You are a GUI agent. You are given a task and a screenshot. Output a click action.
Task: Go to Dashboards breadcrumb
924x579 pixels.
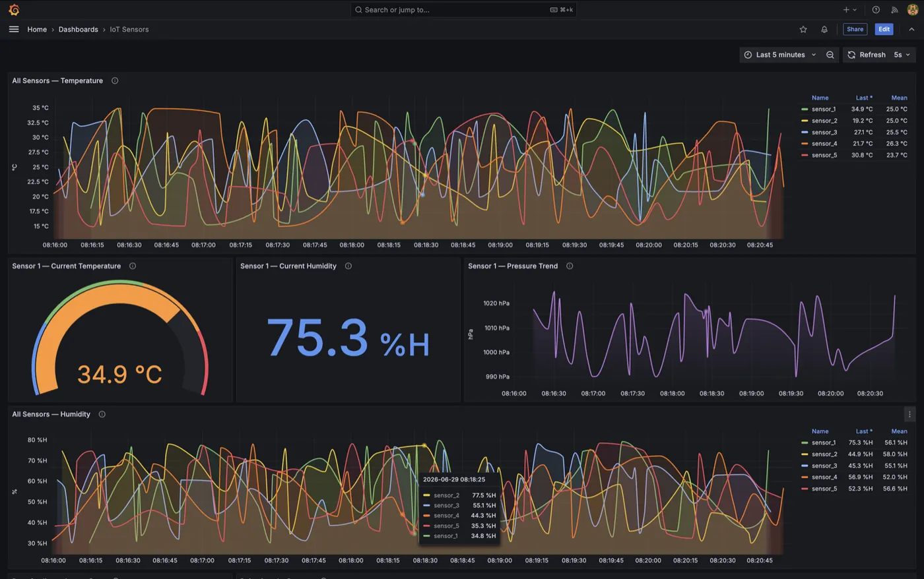(x=78, y=29)
